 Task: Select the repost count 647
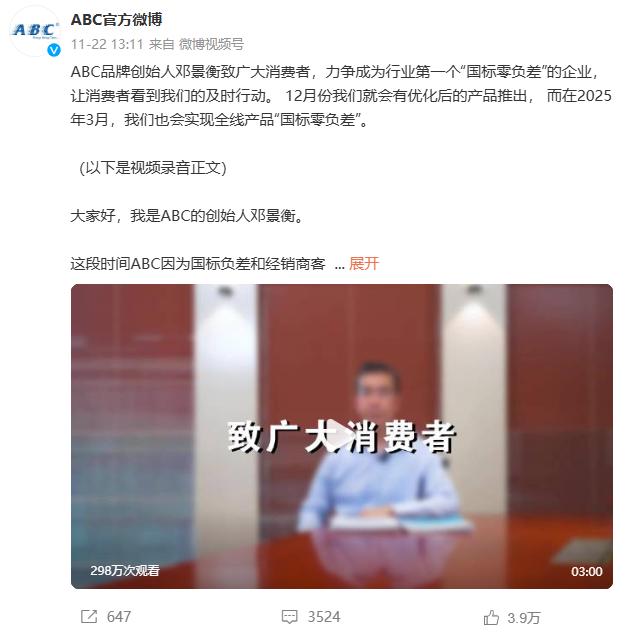click(x=119, y=617)
